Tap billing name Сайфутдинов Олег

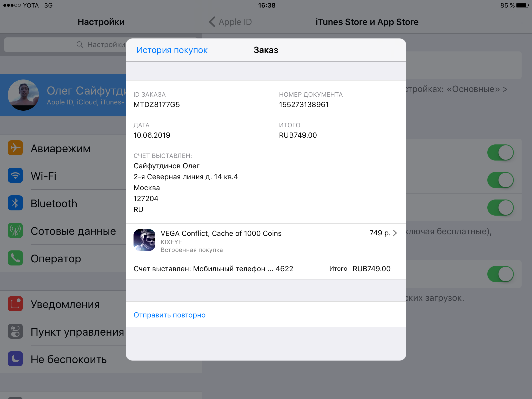[x=167, y=166]
